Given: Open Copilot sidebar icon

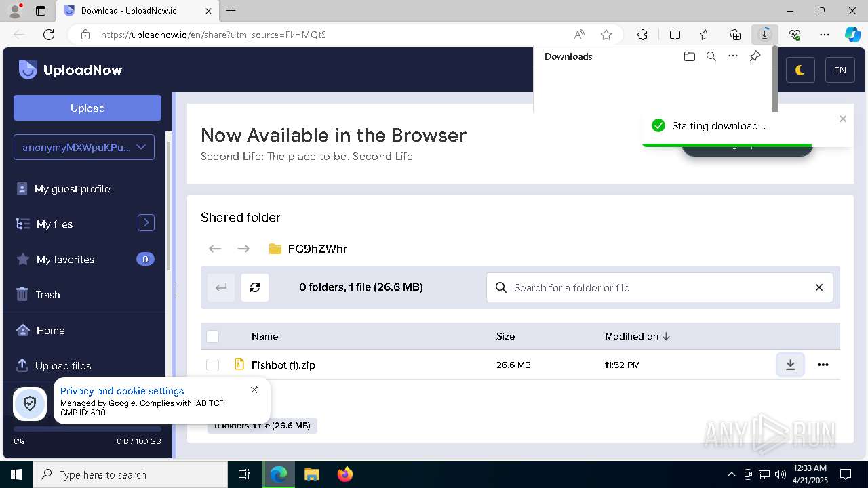Looking at the screenshot, I should point(852,35).
